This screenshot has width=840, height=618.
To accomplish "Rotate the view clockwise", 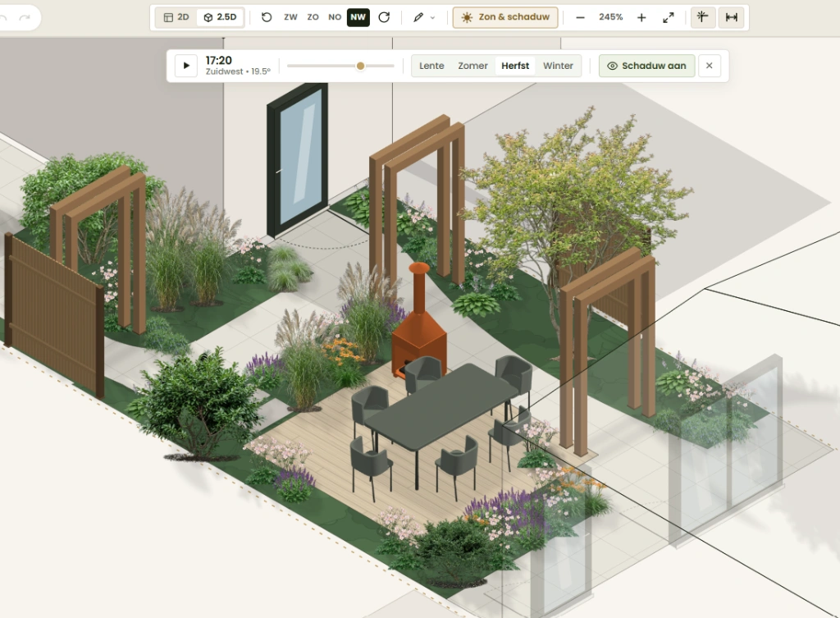I will 384,17.
